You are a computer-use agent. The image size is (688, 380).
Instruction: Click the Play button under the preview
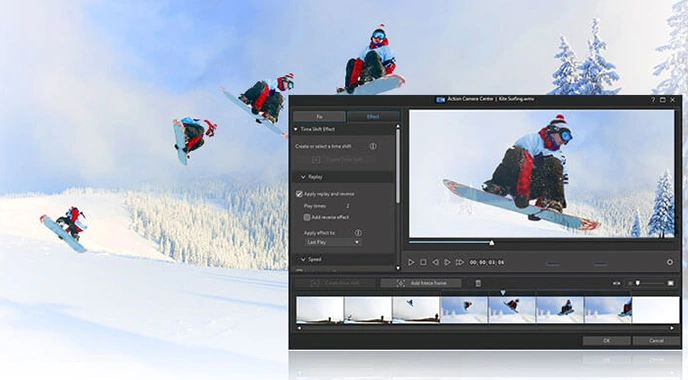pos(411,262)
